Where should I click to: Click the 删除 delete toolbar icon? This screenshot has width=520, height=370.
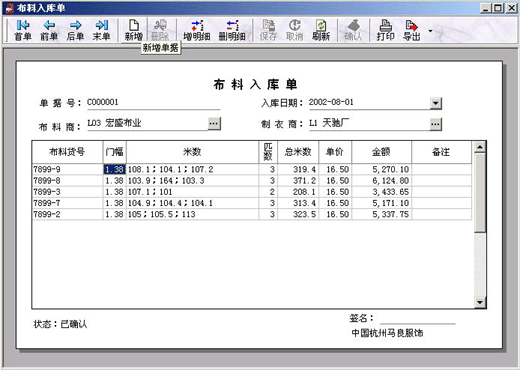pyautogui.click(x=160, y=30)
